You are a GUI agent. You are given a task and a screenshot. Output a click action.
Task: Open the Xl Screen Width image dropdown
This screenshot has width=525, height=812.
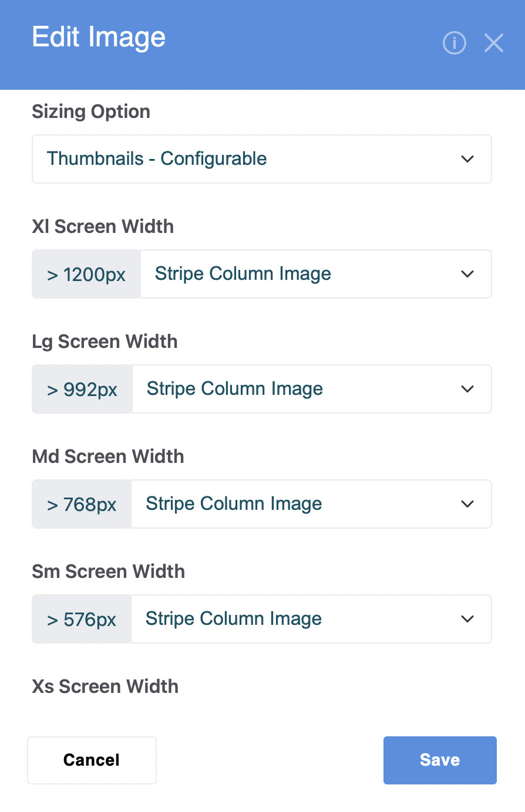pos(315,274)
